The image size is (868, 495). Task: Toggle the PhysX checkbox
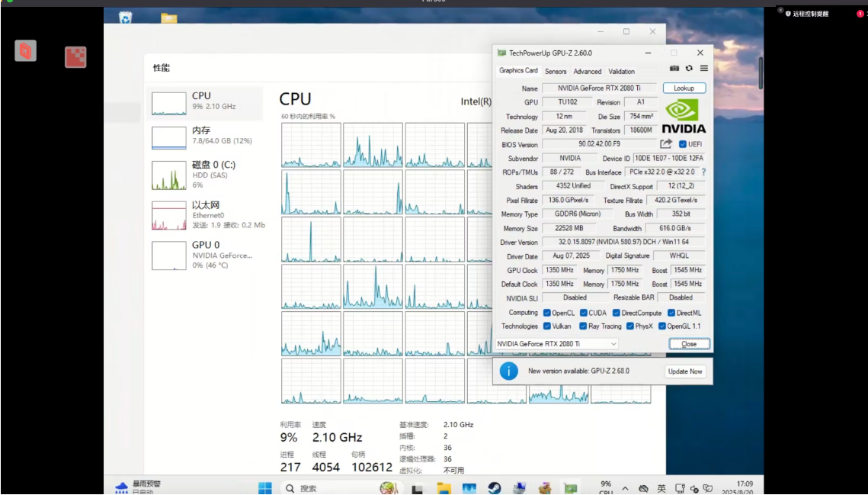pos(630,326)
